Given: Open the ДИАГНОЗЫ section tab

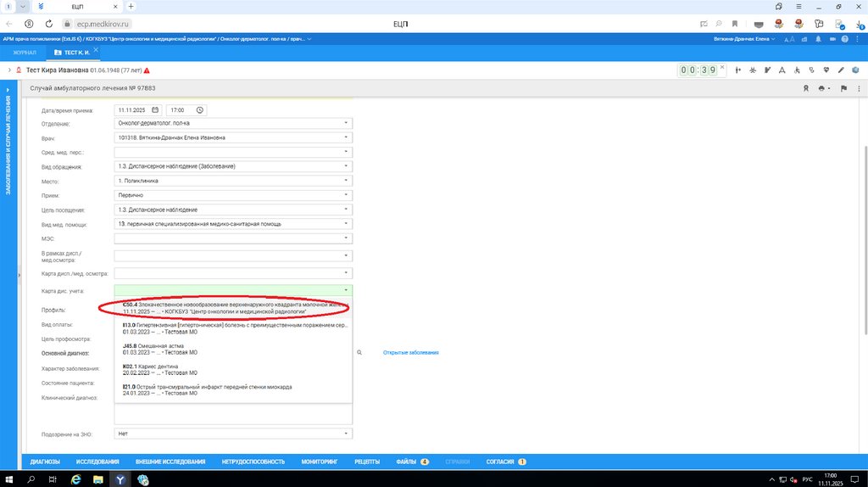Looking at the screenshot, I should pyautogui.click(x=45, y=462).
